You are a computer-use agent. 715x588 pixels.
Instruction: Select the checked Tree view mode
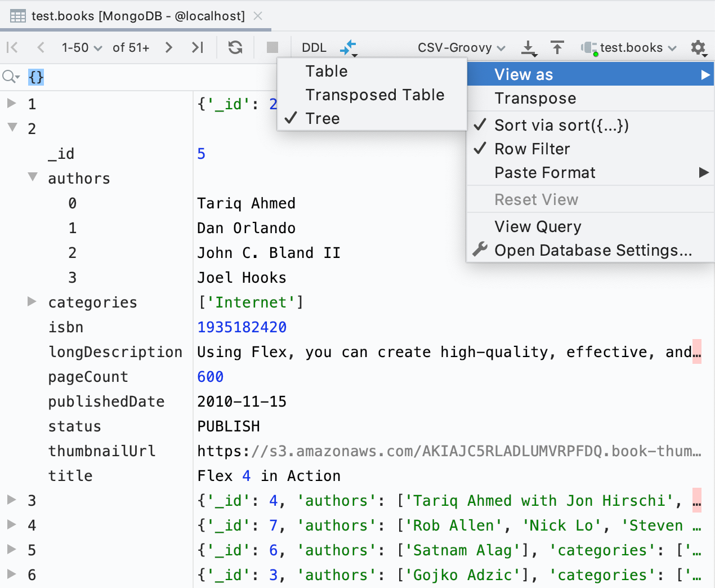(372, 118)
